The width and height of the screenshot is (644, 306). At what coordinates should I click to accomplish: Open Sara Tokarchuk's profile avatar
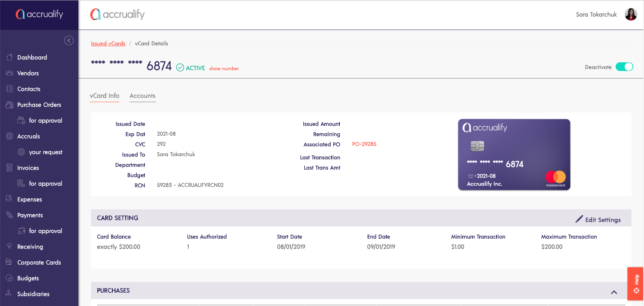click(x=631, y=14)
